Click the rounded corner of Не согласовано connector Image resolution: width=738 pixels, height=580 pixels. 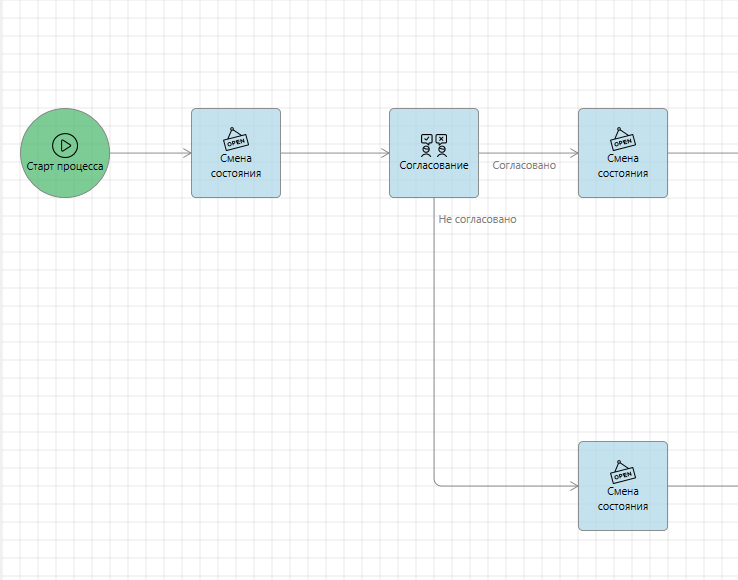(436, 484)
